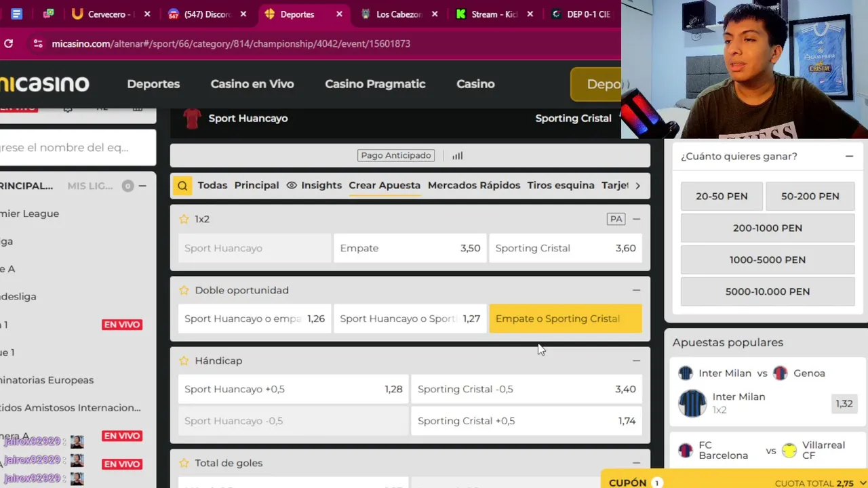Select Sport Huancayo o Sporting 1,27
Screen dimensions: 868x488
click(410, 319)
